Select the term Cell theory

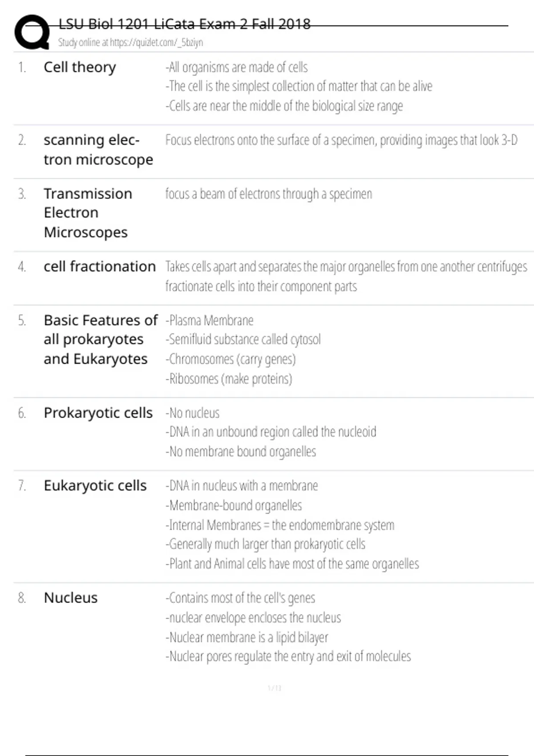(x=80, y=67)
